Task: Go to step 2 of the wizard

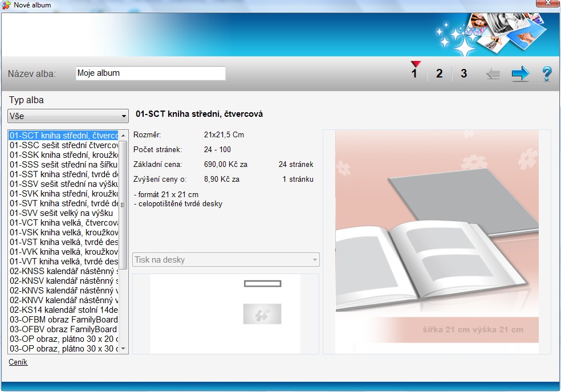Action: (x=440, y=73)
